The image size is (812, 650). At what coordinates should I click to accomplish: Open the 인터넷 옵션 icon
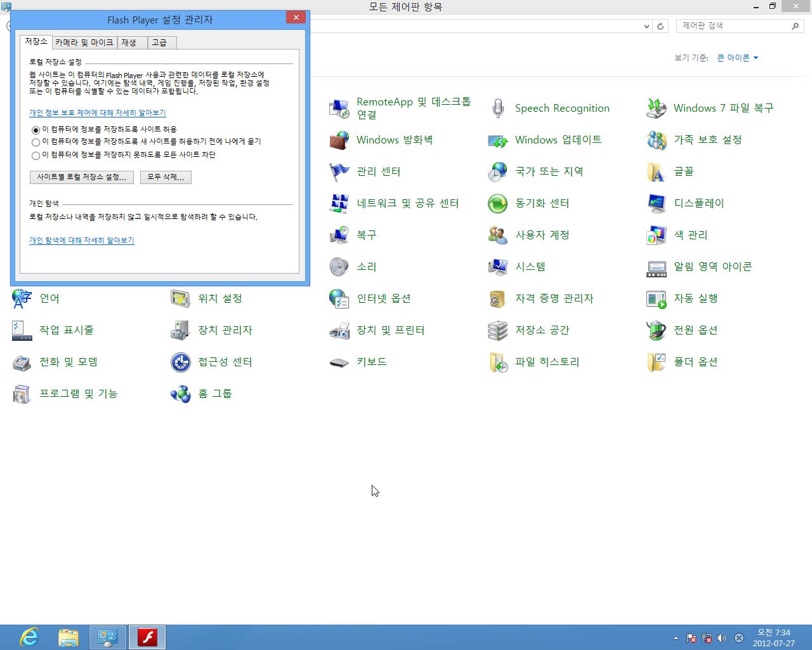click(x=339, y=298)
